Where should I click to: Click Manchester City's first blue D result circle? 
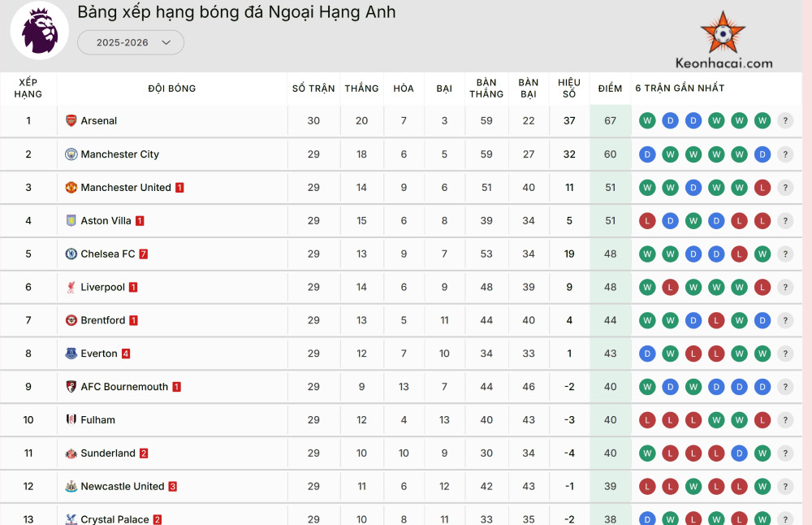point(647,154)
